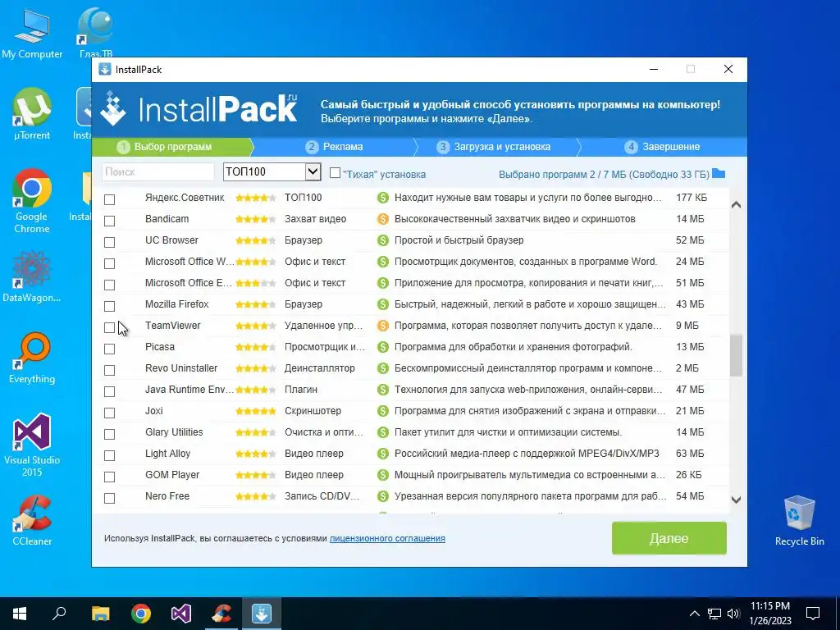Click the program list scrollbar thumb

[x=736, y=356]
